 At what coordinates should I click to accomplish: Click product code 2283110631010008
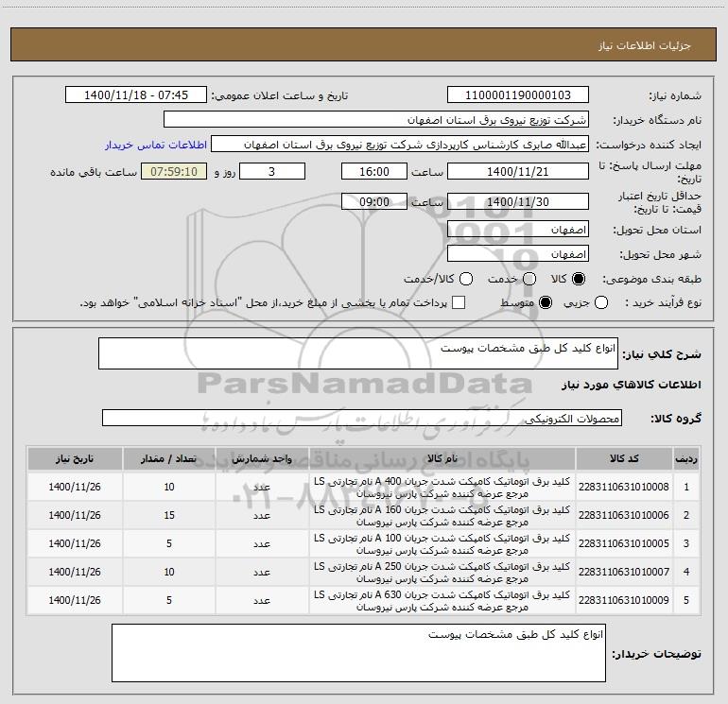[x=624, y=487]
